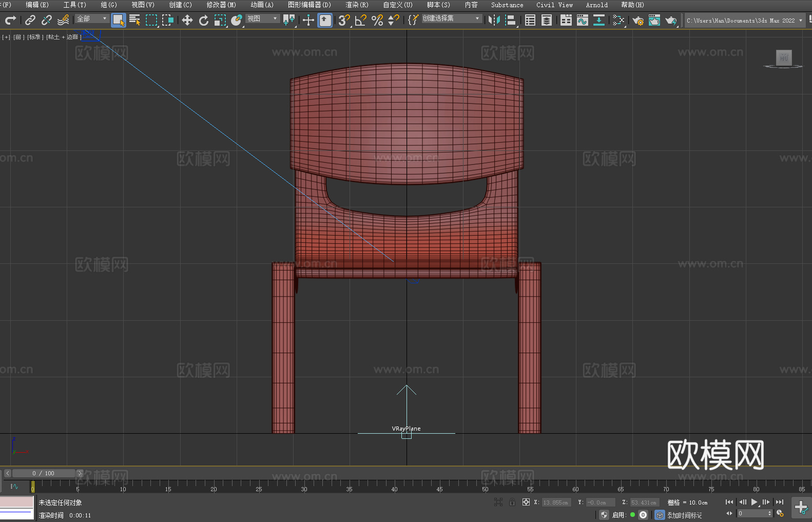Open the Arnold menu
This screenshot has width=812, height=522.
point(597,5)
